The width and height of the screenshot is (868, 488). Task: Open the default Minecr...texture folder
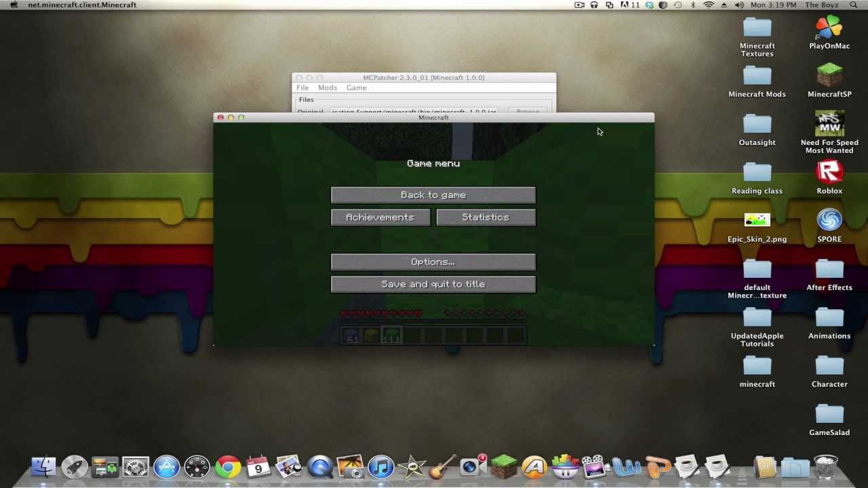click(757, 279)
